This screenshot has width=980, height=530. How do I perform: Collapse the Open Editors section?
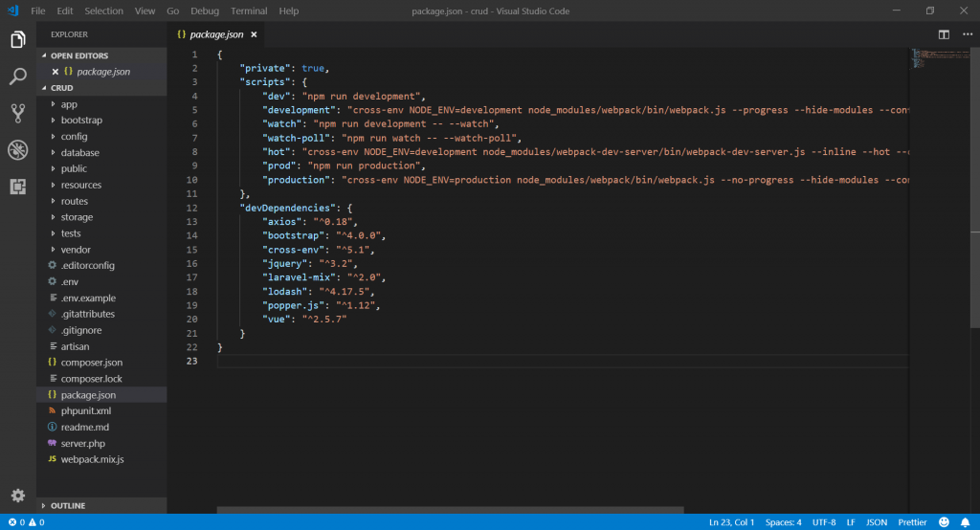click(101, 55)
